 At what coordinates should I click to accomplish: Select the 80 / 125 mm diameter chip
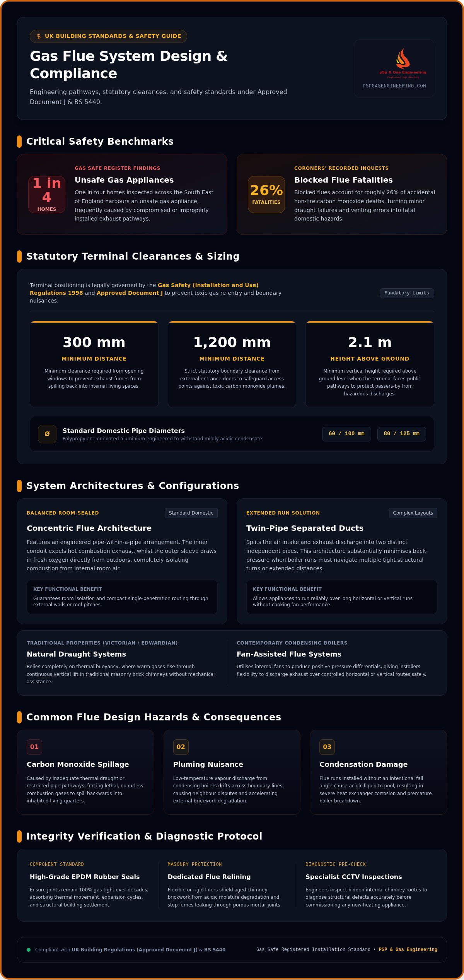[x=401, y=434]
